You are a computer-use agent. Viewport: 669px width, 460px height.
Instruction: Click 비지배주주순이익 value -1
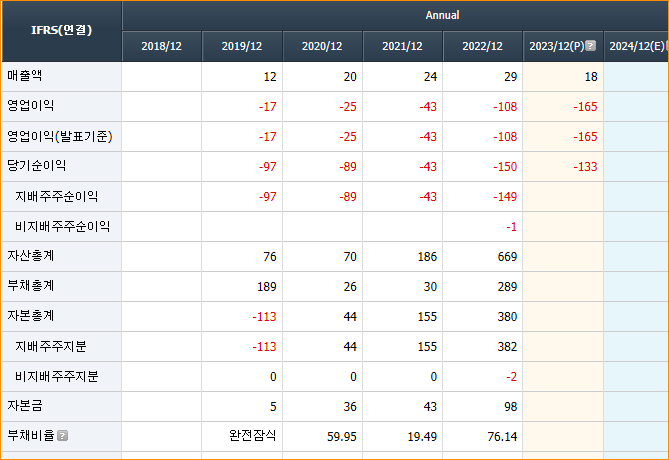512,227
